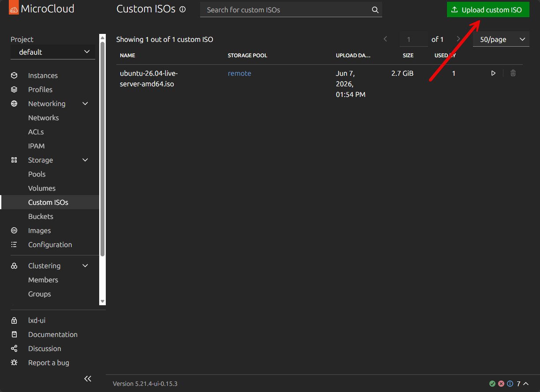Click Showing 1 out of 1 text
Viewport: 540px width, 392px height.
pyautogui.click(x=164, y=39)
